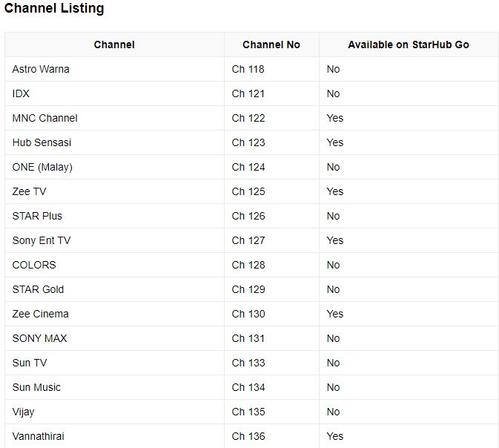Click the Vijay channel cell
Viewport: 499px width, 448px height.
click(x=23, y=412)
